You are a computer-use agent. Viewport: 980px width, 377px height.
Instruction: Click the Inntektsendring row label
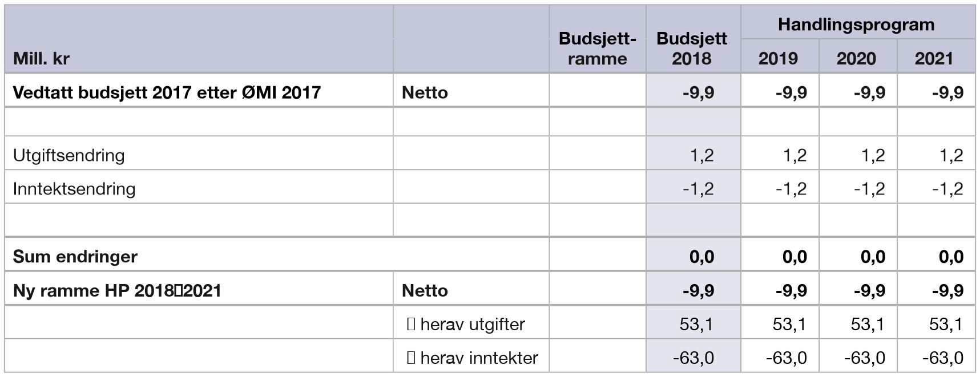(74, 189)
